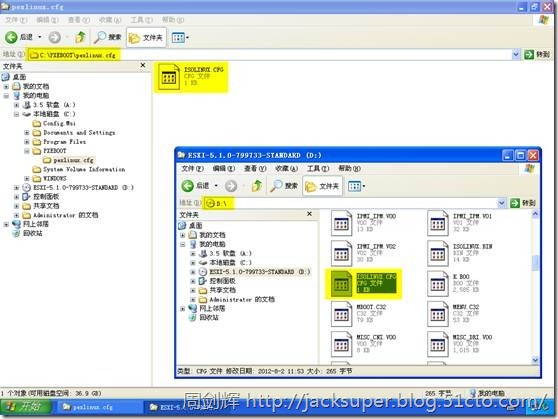The height and width of the screenshot is (419, 558).
Task: Open address dropdown in ESXI D: window
Action: click(501, 203)
